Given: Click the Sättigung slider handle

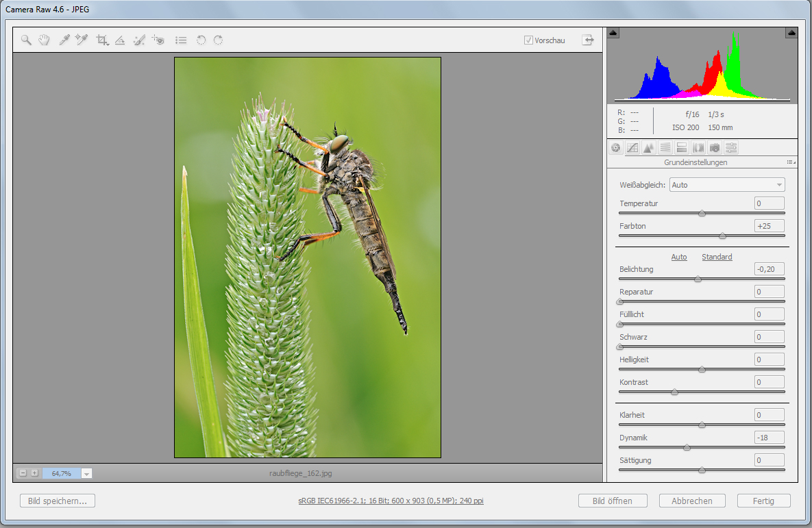Looking at the screenshot, I should pos(702,470).
